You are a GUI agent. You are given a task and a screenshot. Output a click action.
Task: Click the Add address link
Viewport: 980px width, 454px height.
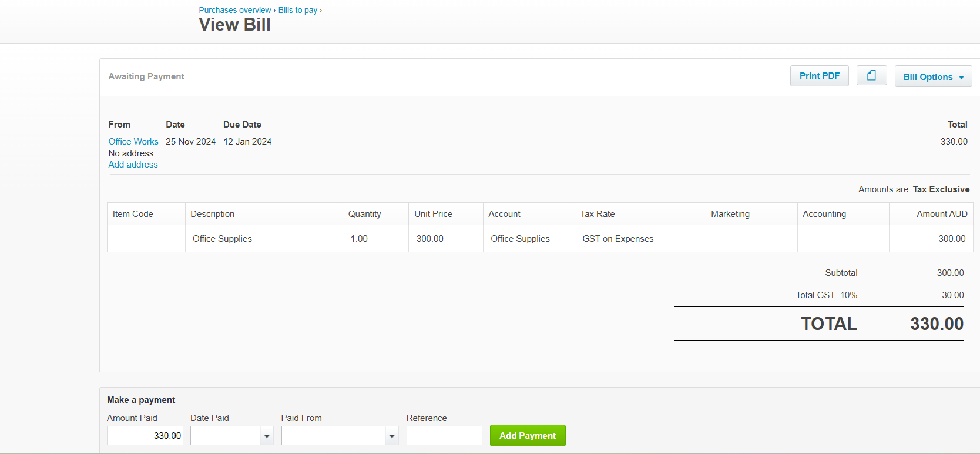133,165
